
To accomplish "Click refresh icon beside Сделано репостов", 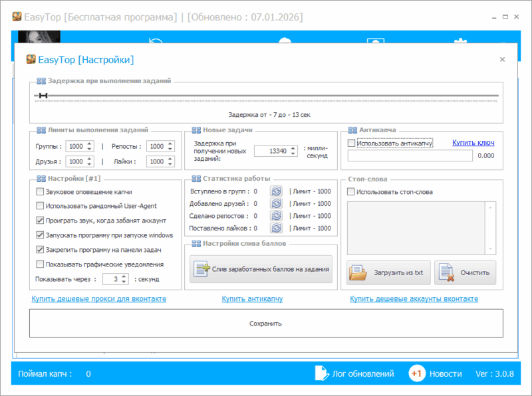I will pyautogui.click(x=276, y=216).
